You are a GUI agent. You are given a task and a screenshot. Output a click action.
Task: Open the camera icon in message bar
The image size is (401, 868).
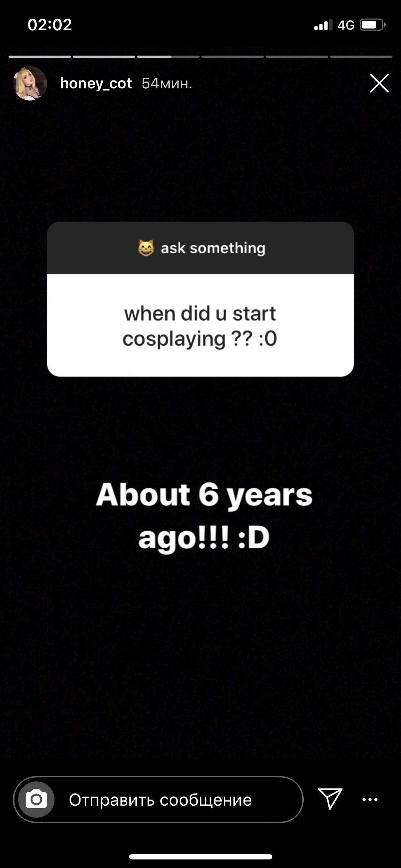(36, 800)
